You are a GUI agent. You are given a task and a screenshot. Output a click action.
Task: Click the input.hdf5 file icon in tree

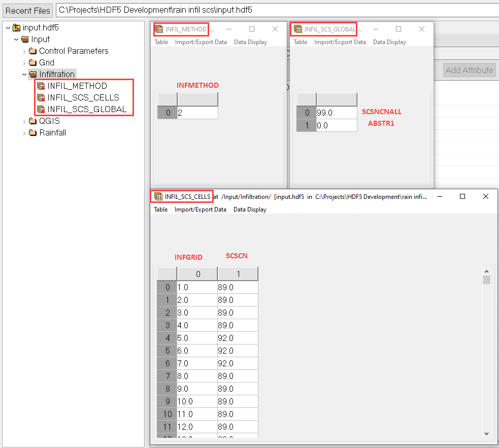[17, 27]
